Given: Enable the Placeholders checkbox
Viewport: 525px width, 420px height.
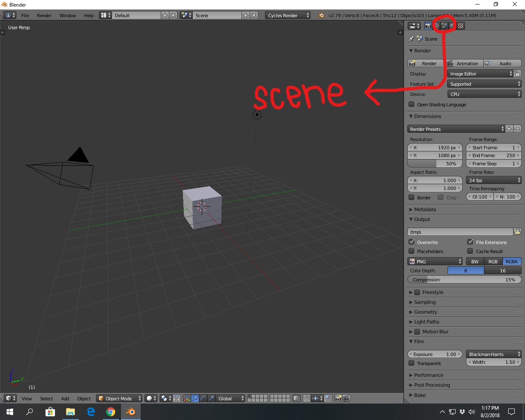Looking at the screenshot, I should (x=412, y=251).
